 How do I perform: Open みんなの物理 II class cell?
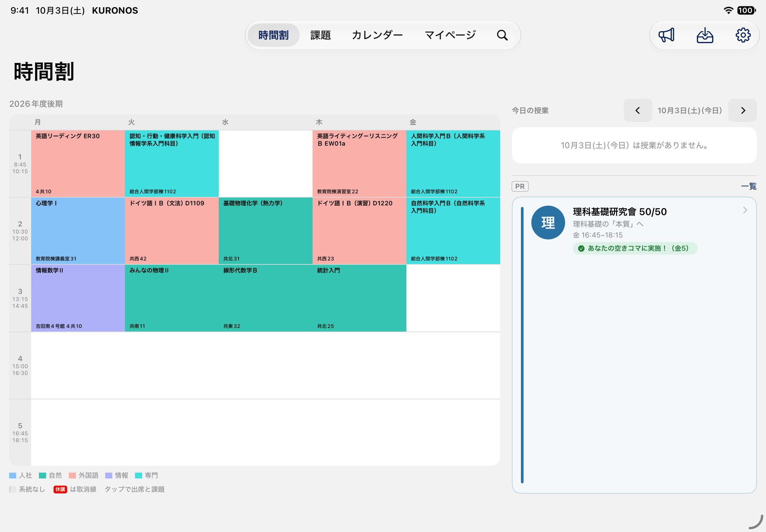point(172,298)
